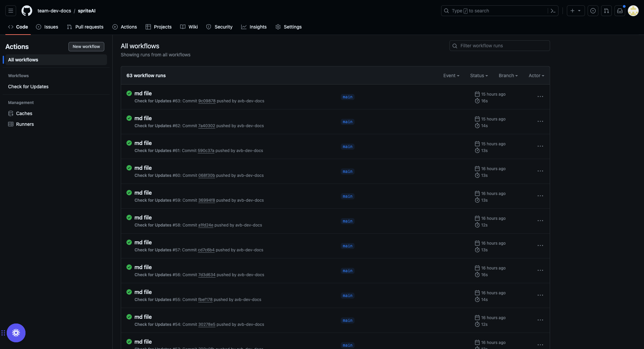
Task: Expand the Branch filter dropdown
Action: [x=508, y=76]
